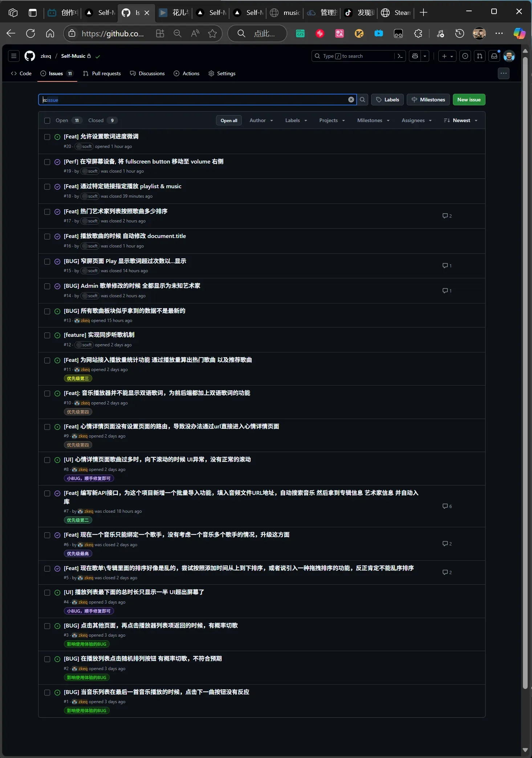Filter by 优先级最高 label on issue #6
The image size is (532, 758).
coord(78,554)
